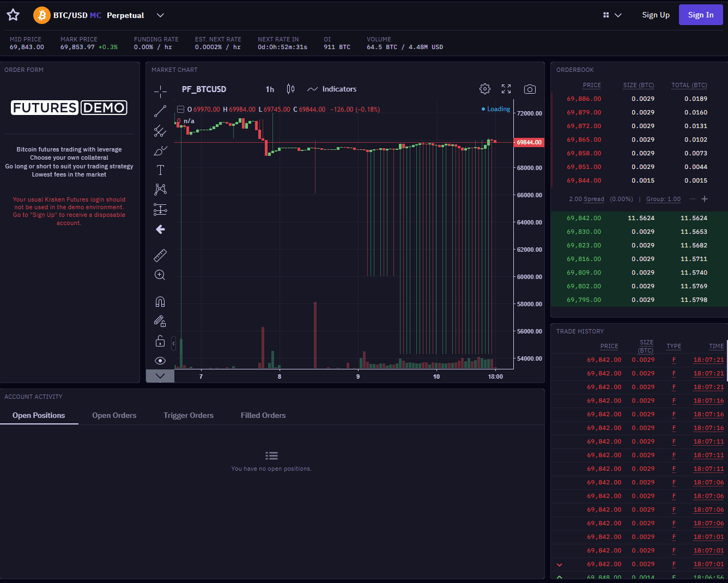Select the crosshair cursor tool
The width and height of the screenshot is (728, 583).
click(x=160, y=91)
